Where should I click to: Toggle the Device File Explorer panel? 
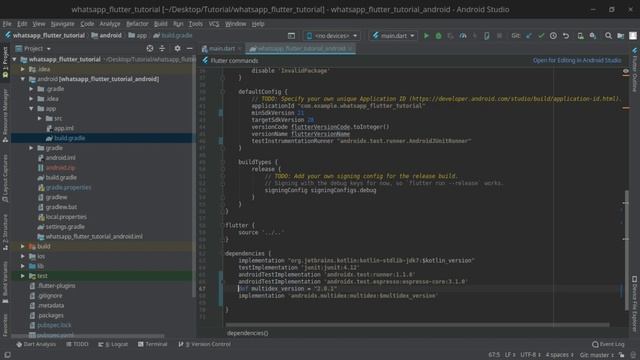635,304
